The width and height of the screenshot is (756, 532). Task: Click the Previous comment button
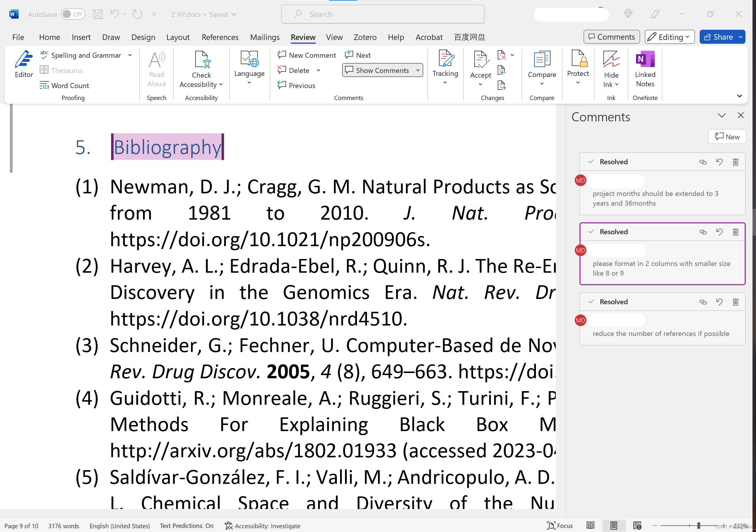pyautogui.click(x=296, y=85)
